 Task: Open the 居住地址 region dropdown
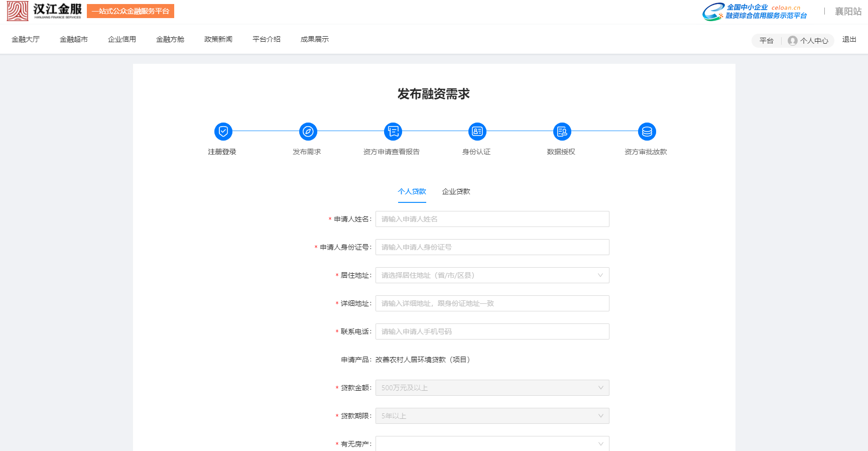click(492, 275)
